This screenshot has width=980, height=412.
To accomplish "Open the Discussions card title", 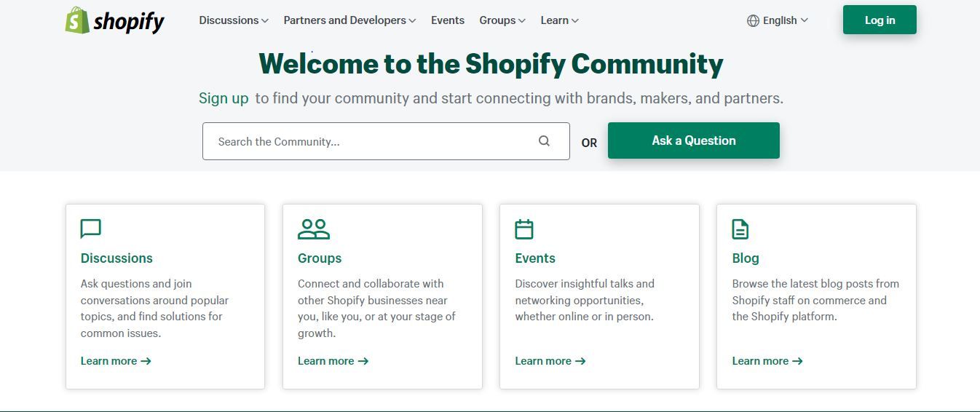I will [116, 258].
